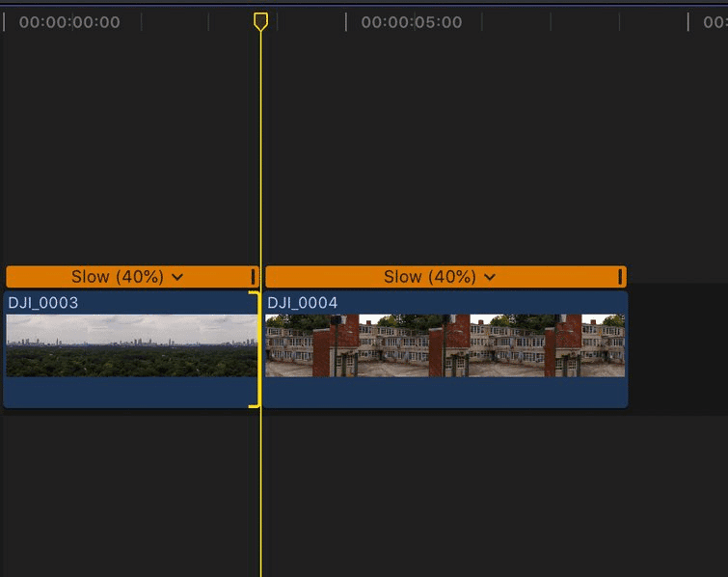The image size is (728, 577).
Task: Open the DJI_0003 Slow (40%) retime dropdown
Action: coord(177,277)
